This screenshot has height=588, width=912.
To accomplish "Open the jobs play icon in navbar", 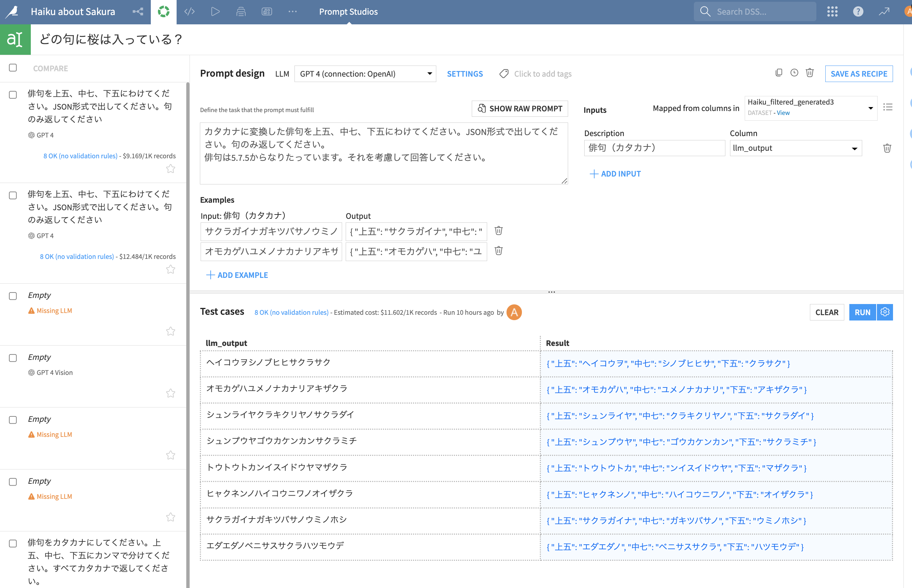I will pyautogui.click(x=215, y=11).
